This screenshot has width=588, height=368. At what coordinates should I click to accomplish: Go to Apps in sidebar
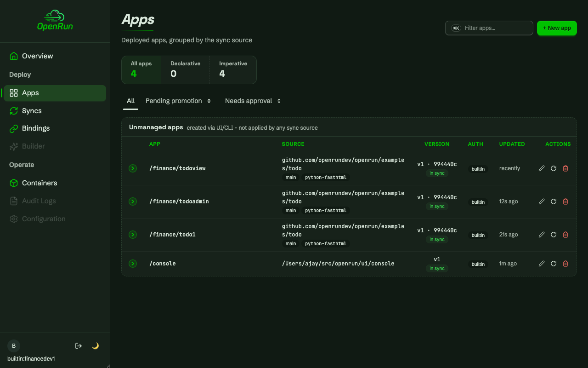click(55, 93)
